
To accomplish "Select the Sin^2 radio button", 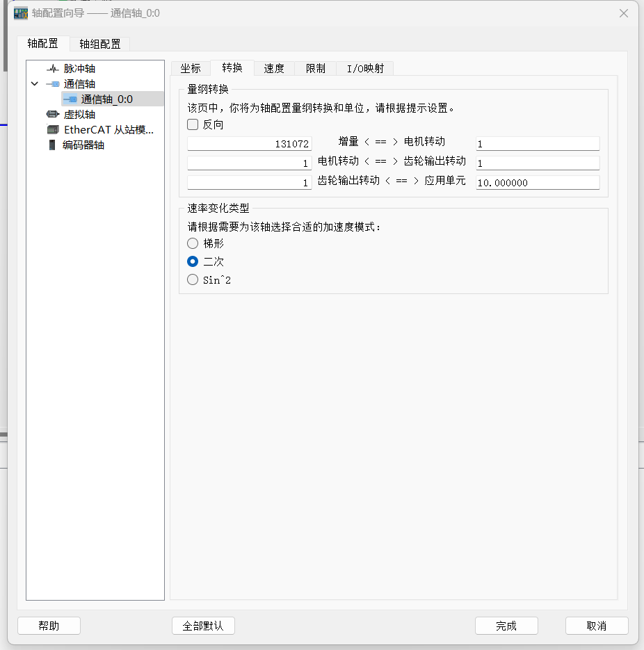I will tap(193, 280).
